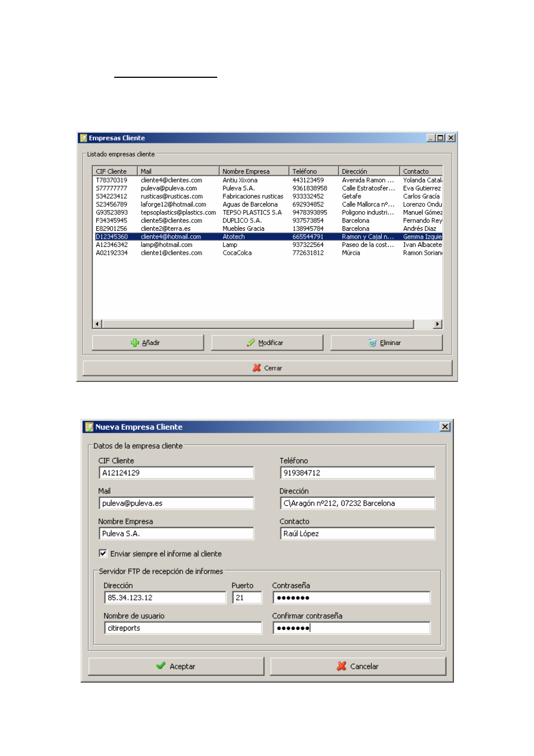Click the Modificar button
Image resolution: width=534 pixels, height=756 pixels.
[x=267, y=343]
